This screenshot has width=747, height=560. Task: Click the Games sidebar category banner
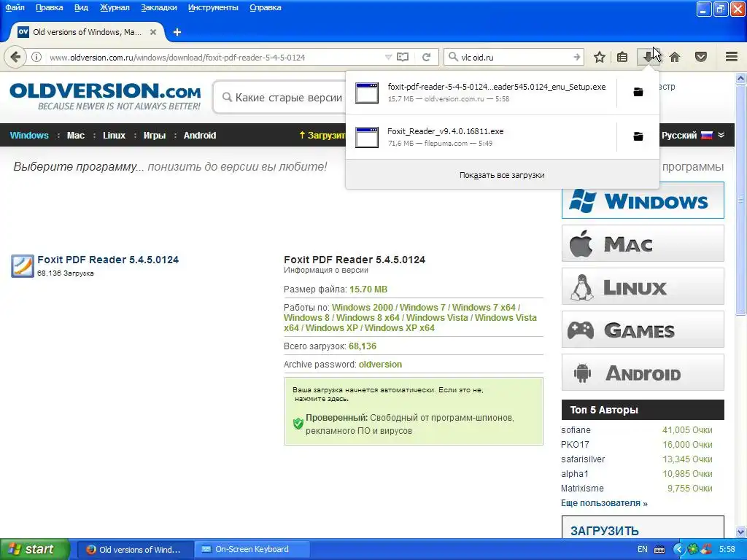point(643,329)
